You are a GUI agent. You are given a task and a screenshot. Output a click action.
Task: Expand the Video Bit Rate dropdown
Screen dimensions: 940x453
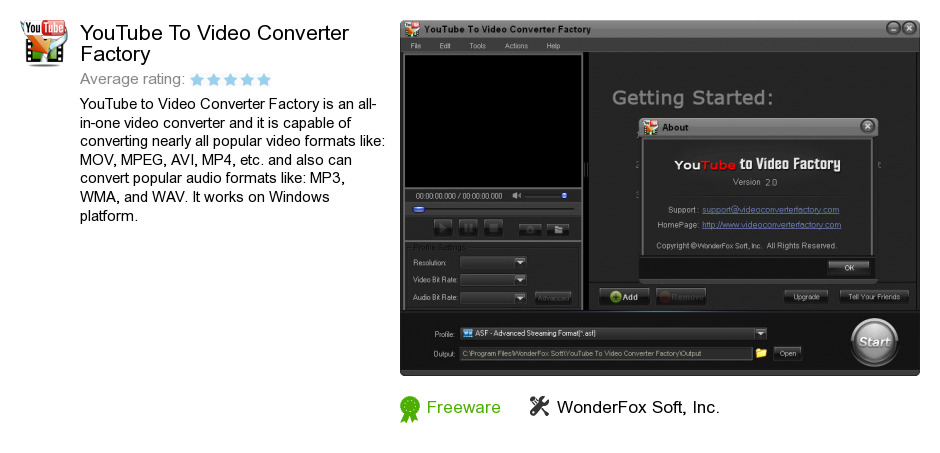coord(520,280)
